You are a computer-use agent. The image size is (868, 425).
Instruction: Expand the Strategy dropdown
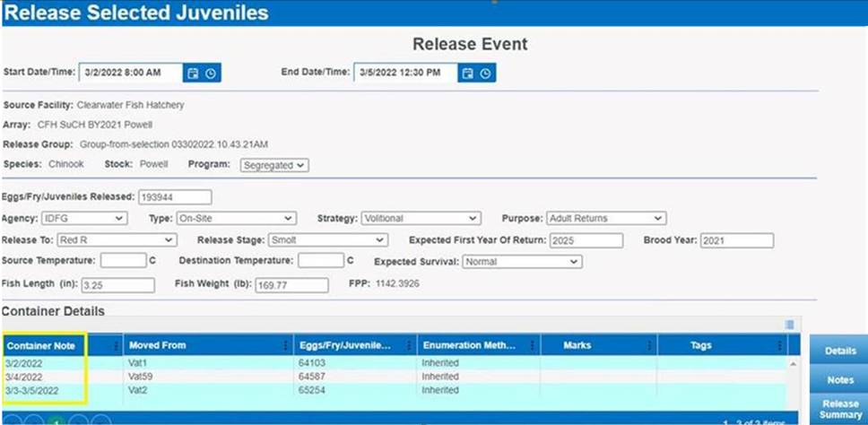[421, 218]
